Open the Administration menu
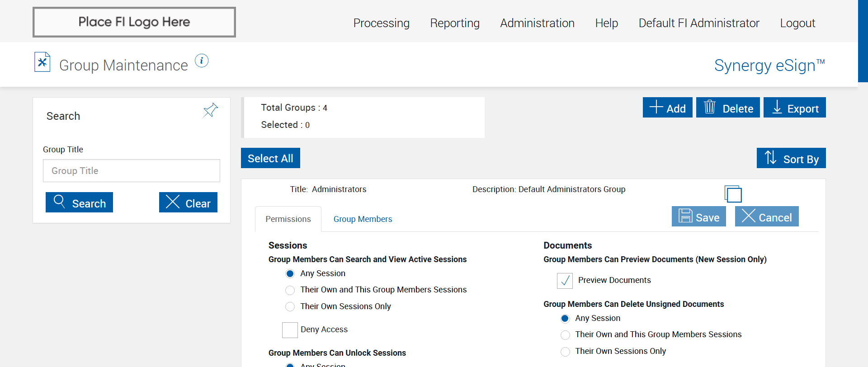Screen dimensions: 868x367 pyautogui.click(x=537, y=23)
